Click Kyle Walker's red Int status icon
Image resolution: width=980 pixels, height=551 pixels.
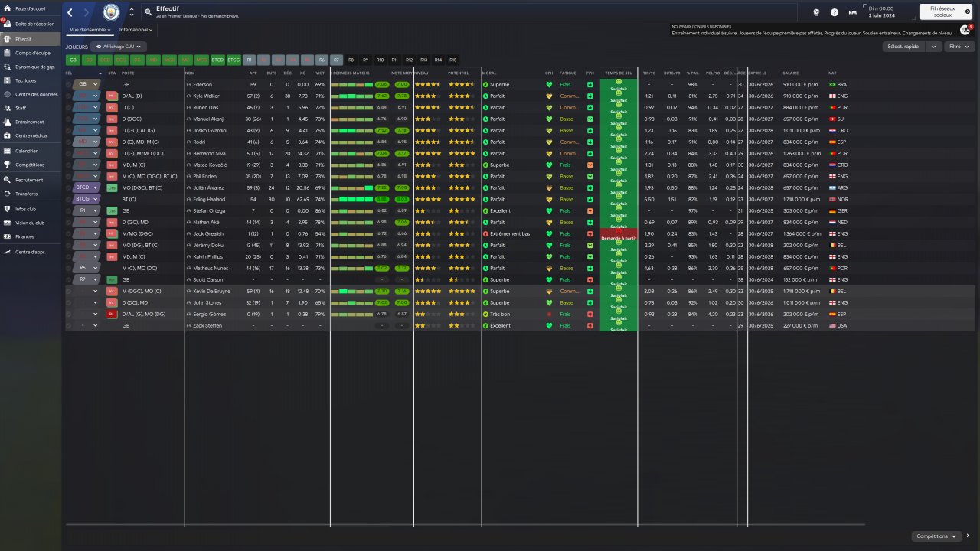pyautogui.click(x=112, y=96)
